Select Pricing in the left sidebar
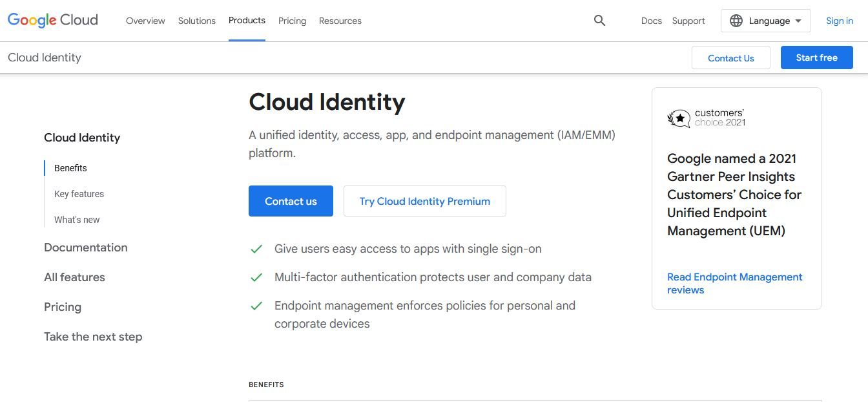The width and height of the screenshot is (868, 402). (x=63, y=307)
